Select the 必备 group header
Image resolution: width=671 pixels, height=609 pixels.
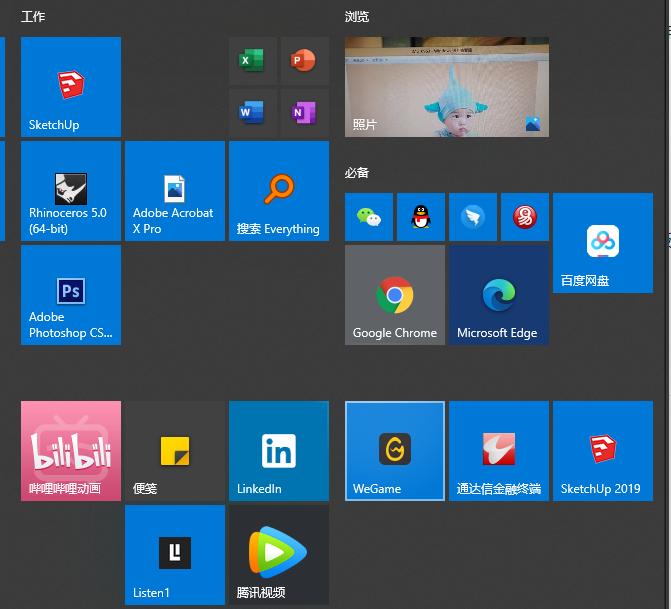[x=357, y=173]
